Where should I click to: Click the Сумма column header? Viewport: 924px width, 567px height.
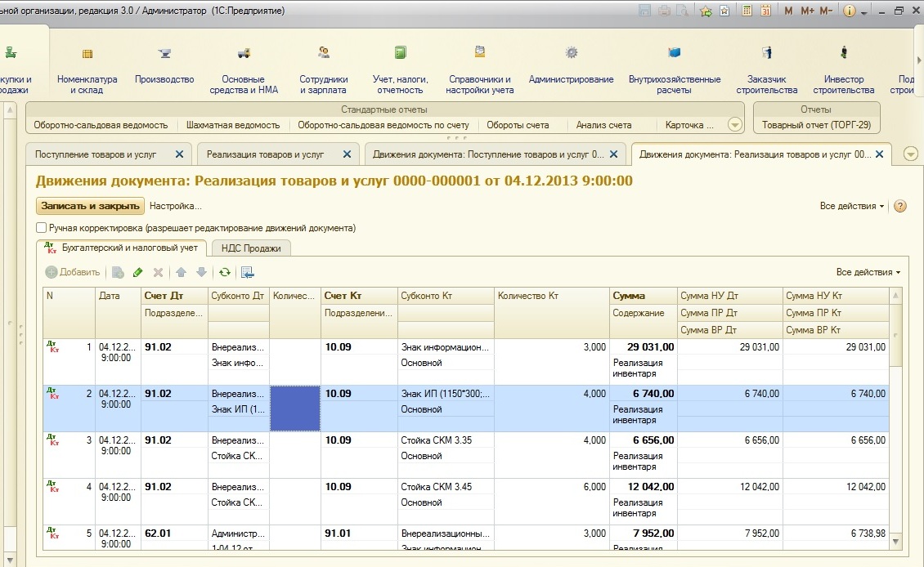click(x=630, y=296)
